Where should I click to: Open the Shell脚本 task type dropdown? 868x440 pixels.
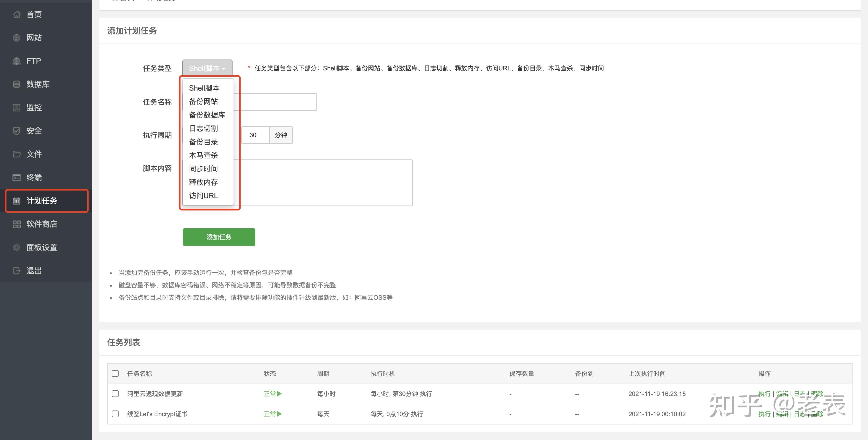point(207,68)
